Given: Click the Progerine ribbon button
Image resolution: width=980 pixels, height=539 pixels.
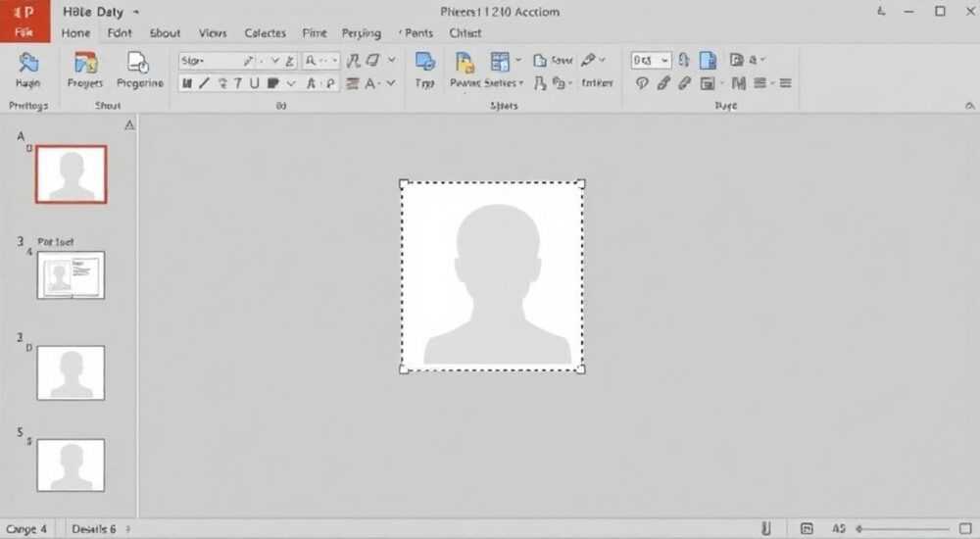Looking at the screenshot, I should pos(139,70).
